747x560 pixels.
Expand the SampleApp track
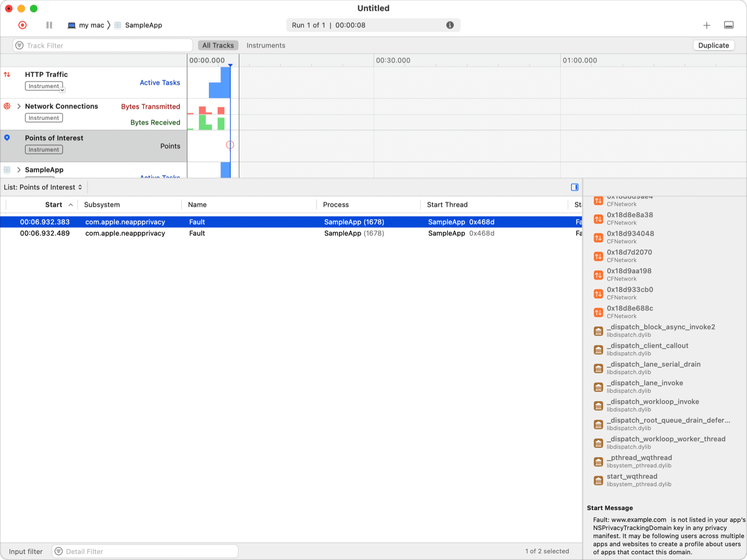point(19,170)
